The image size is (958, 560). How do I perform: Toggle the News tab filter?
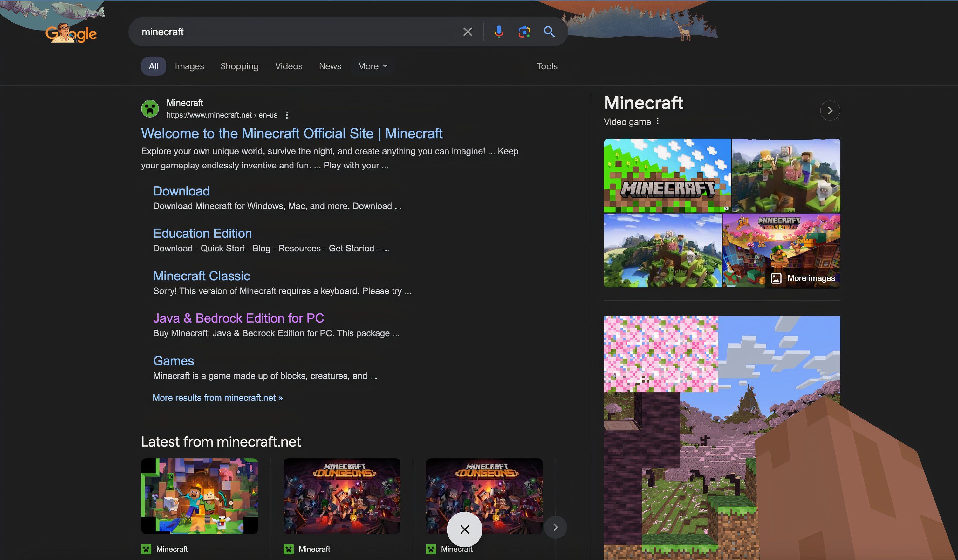click(x=330, y=66)
